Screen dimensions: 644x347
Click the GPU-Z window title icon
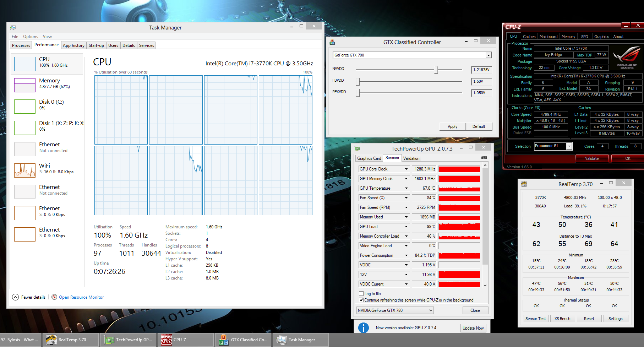pos(358,148)
